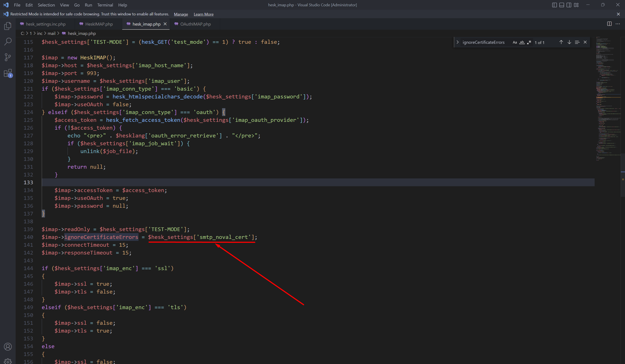This screenshot has width=625, height=364.
Task: Click breadcrumb folder 1
Action: [31, 33]
